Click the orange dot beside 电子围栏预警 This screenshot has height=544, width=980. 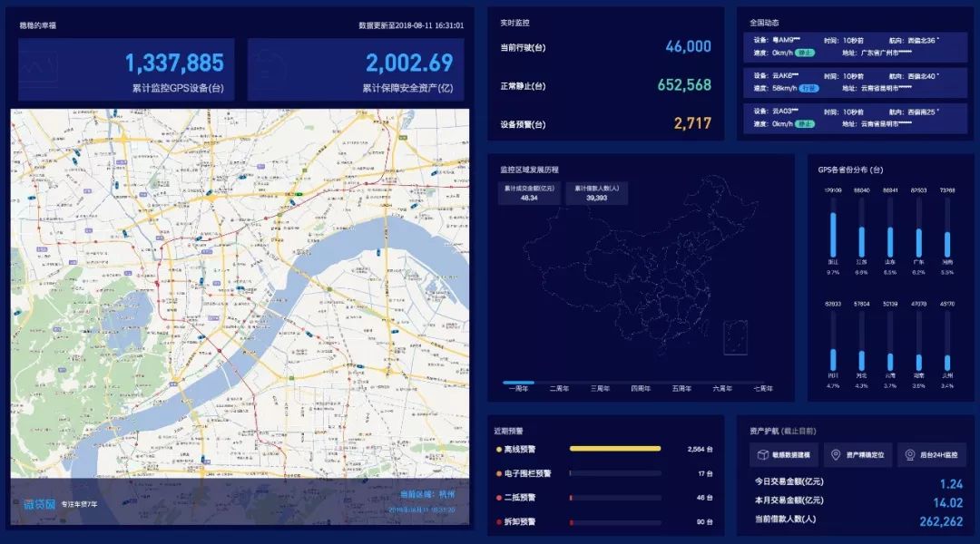499,473
